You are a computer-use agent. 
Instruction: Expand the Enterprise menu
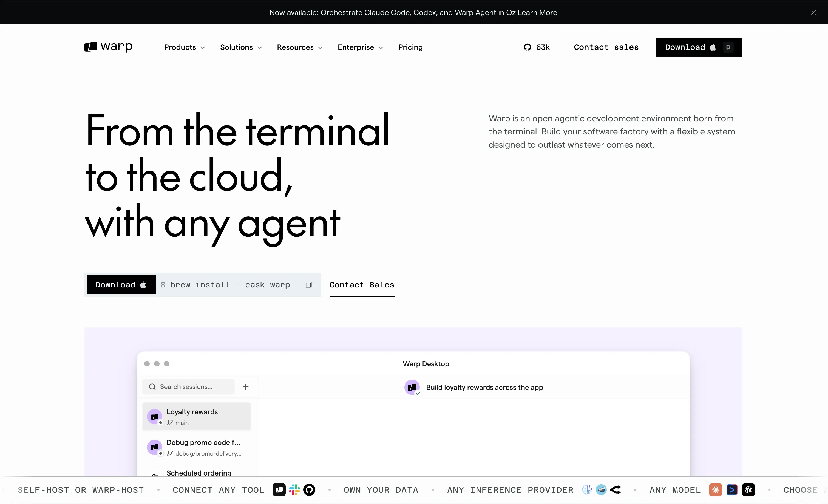pyautogui.click(x=361, y=47)
